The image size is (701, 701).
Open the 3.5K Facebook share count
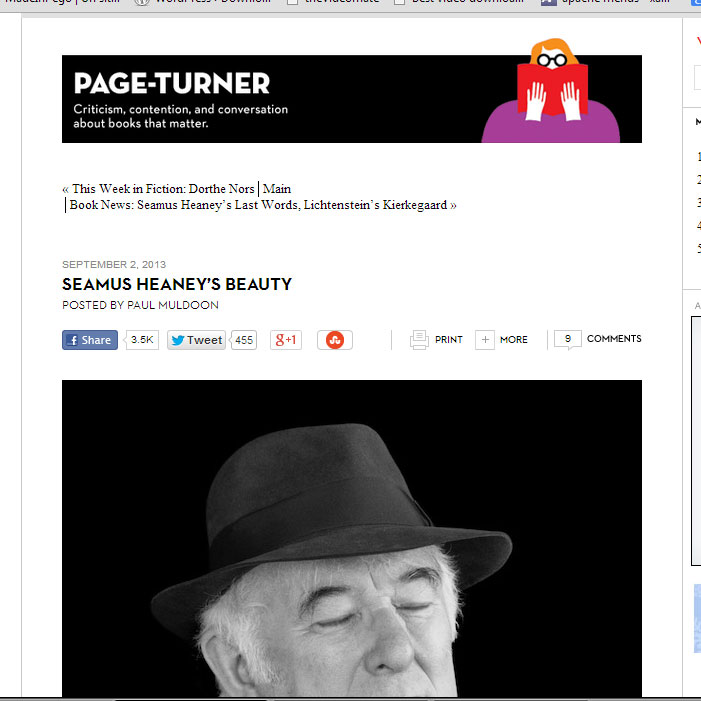[x=142, y=340]
